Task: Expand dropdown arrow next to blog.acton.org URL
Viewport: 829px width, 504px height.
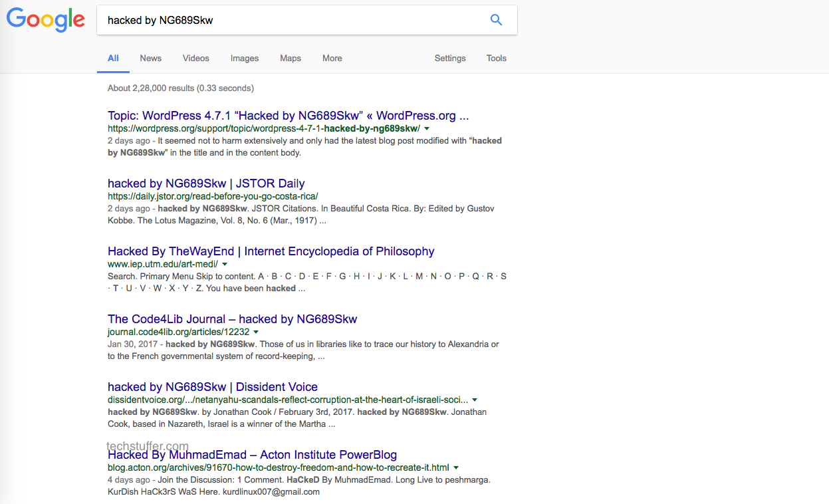Action: tap(456, 467)
